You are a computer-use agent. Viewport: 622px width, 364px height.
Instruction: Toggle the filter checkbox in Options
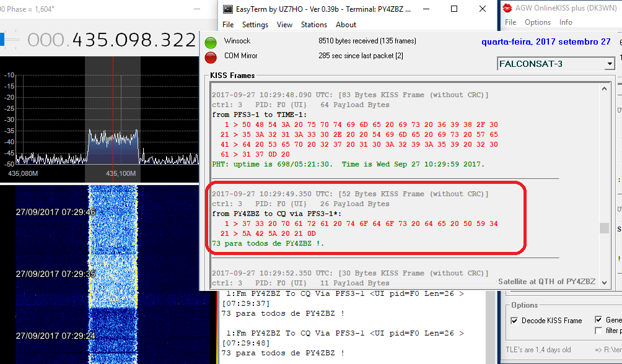598,331
